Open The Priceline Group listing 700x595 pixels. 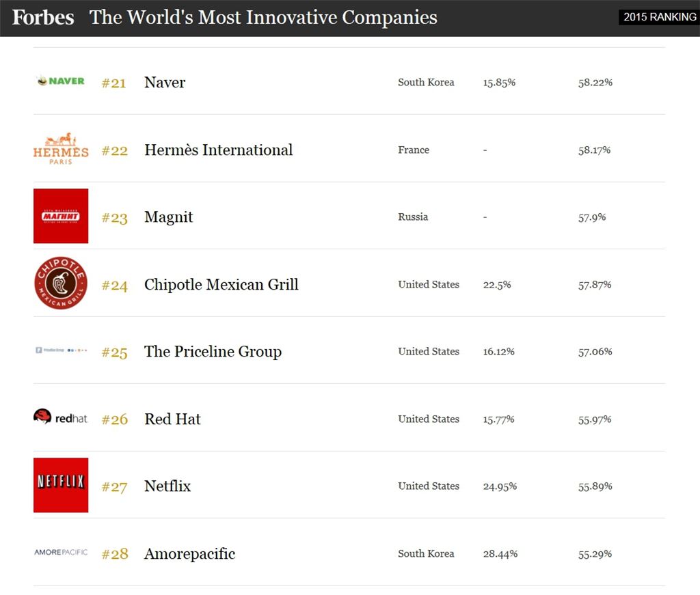point(213,352)
